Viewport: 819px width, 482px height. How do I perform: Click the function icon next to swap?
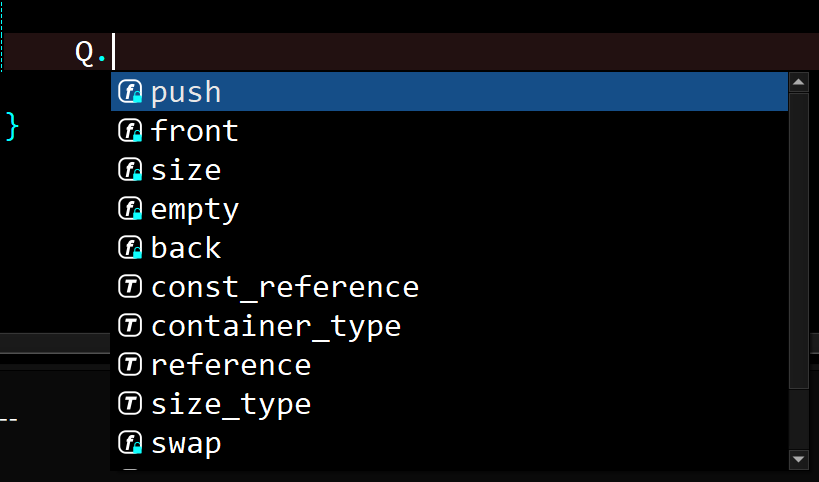(x=130, y=443)
